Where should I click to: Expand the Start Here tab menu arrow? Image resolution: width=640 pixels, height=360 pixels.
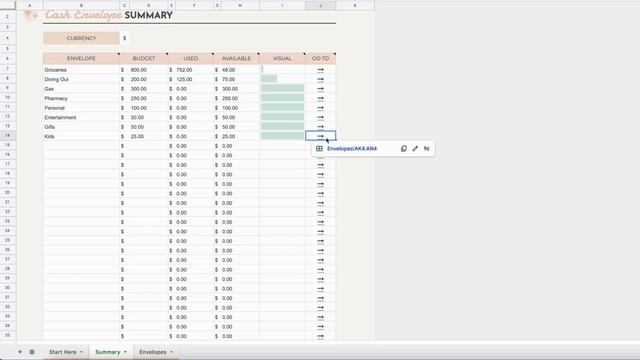[x=81, y=352]
